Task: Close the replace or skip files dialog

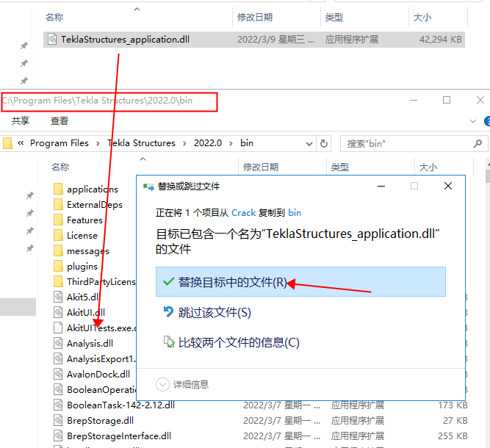Action: [x=448, y=186]
